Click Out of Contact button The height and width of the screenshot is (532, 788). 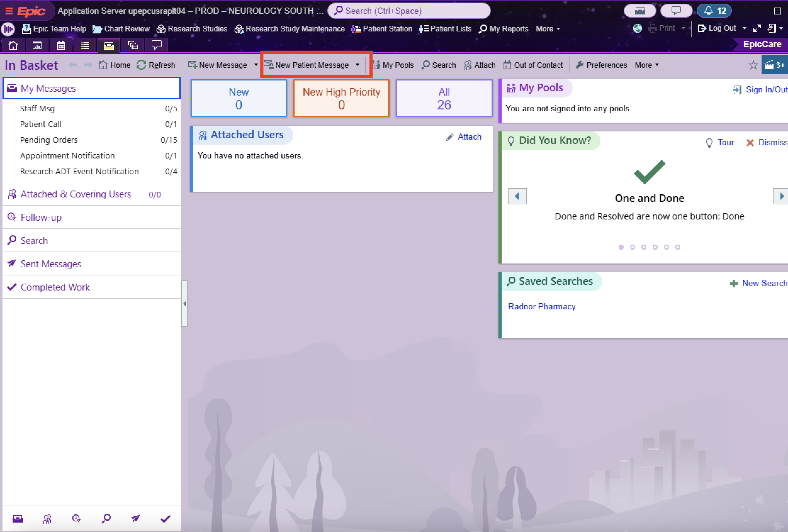pyautogui.click(x=533, y=65)
